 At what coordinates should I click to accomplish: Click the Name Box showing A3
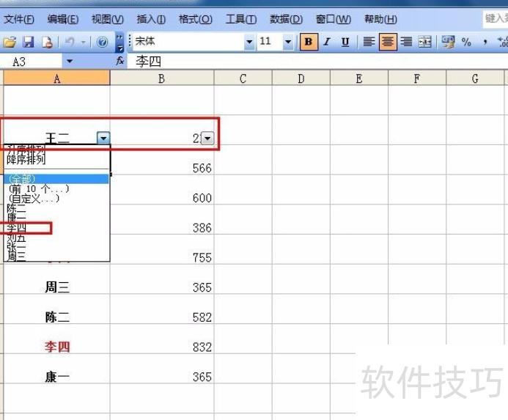pos(31,61)
